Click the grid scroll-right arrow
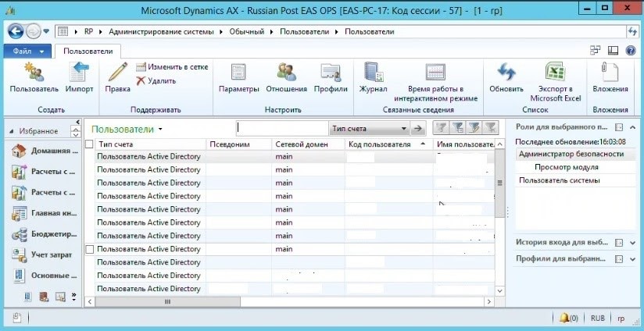 tap(488, 301)
